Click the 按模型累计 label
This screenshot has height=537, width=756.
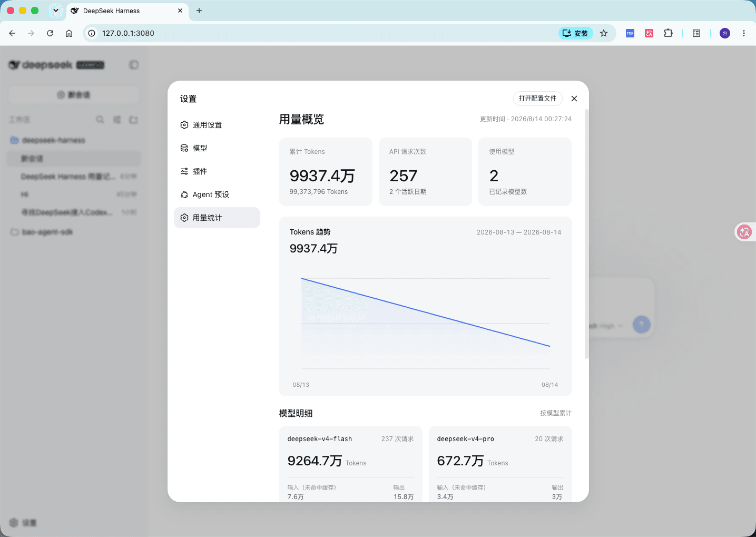coord(556,413)
